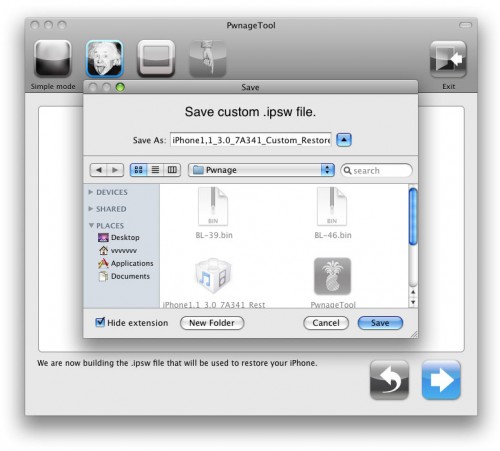Choose the Einstein expert mode icon
This screenshot has height=451, width=500.
coord(105,59)
